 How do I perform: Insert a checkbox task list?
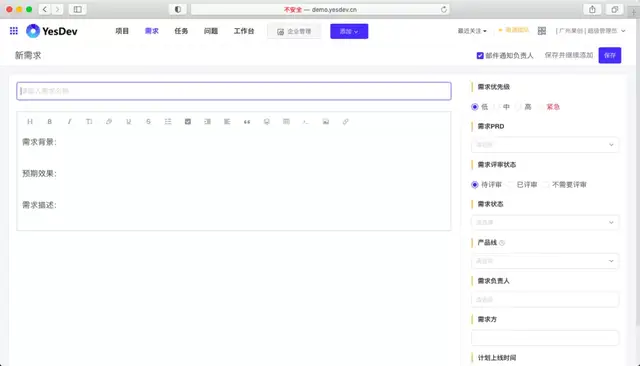point(188,122)
